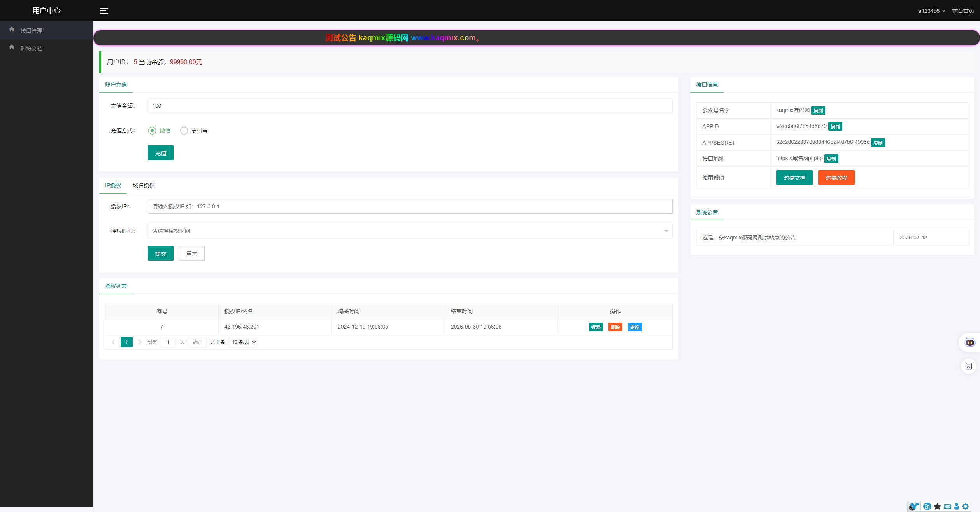Click the green 充值 button

(x=160, y=153)
